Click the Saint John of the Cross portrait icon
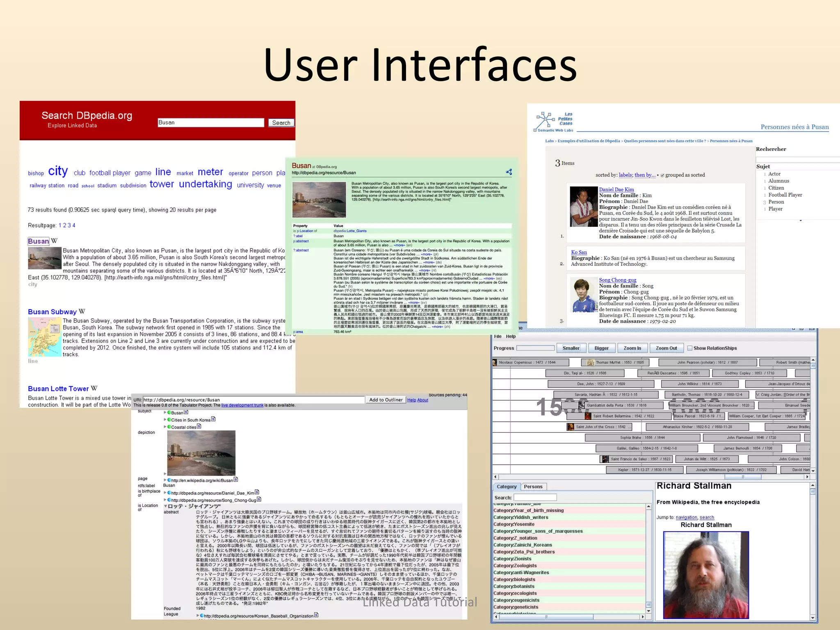Viewport: 840px width, 630px height. tap(571, 427)
